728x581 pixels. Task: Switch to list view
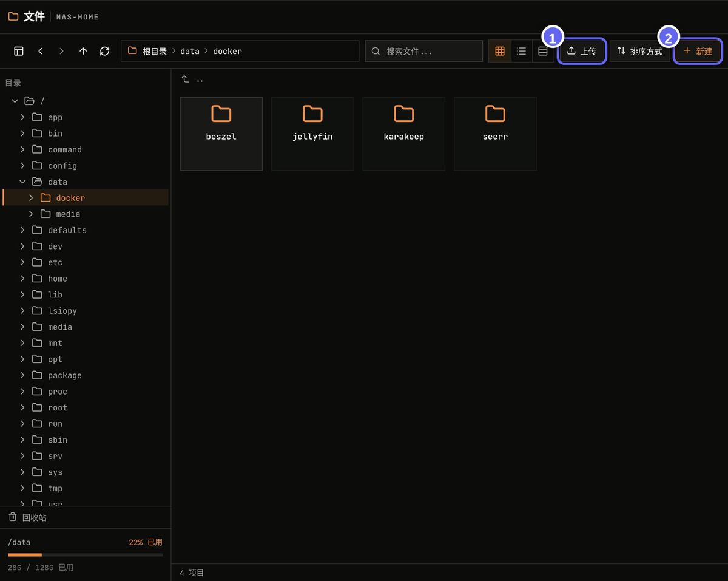521,51
